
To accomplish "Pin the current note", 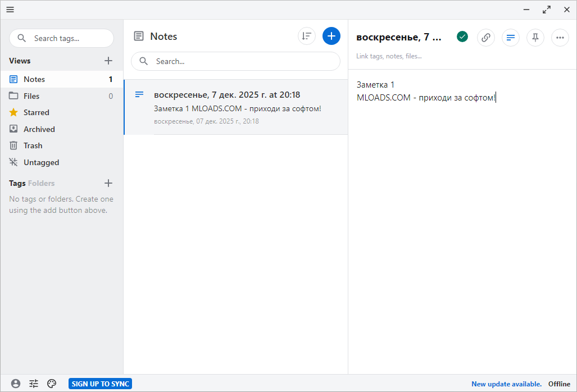I will pyautogui.click(x=535, y=38).
